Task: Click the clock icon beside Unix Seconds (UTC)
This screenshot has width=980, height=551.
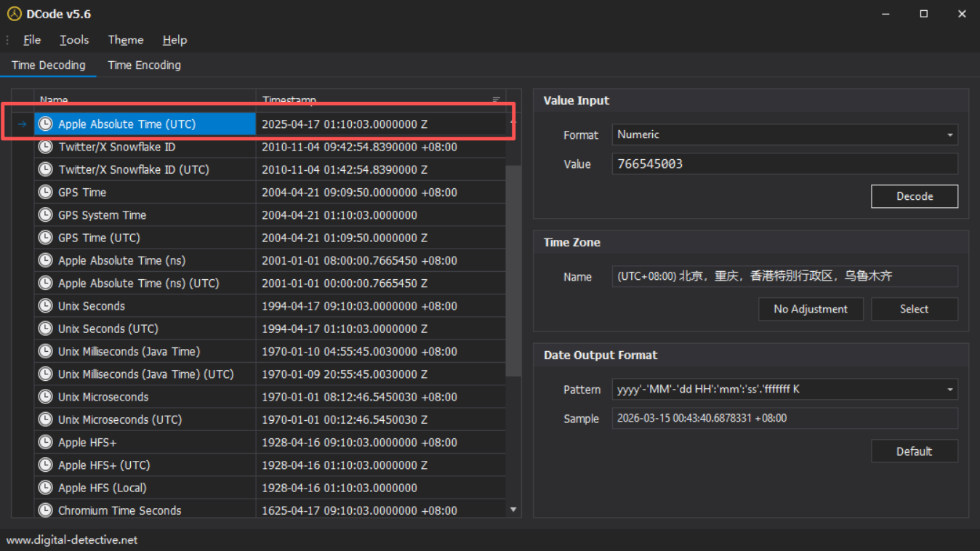Action: point(46,329)
